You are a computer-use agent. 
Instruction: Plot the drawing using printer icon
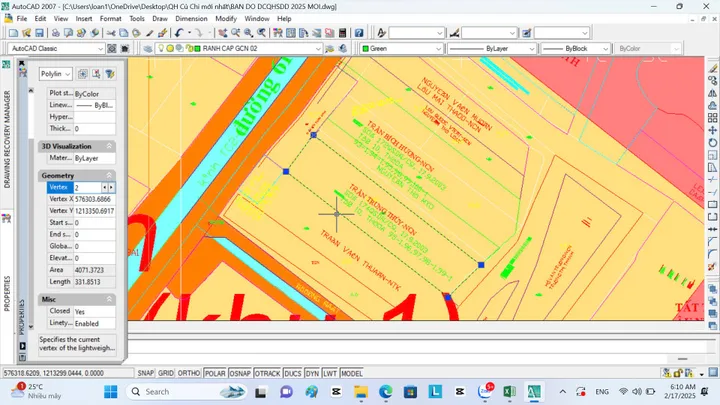click(56, 33)
